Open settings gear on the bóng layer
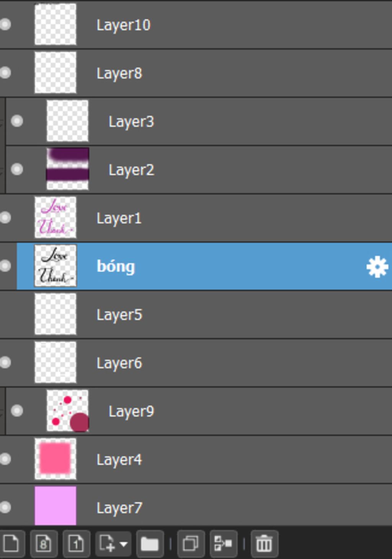This screenshot has width=392, height=559. pyautogui.click(x=377, y=267)
